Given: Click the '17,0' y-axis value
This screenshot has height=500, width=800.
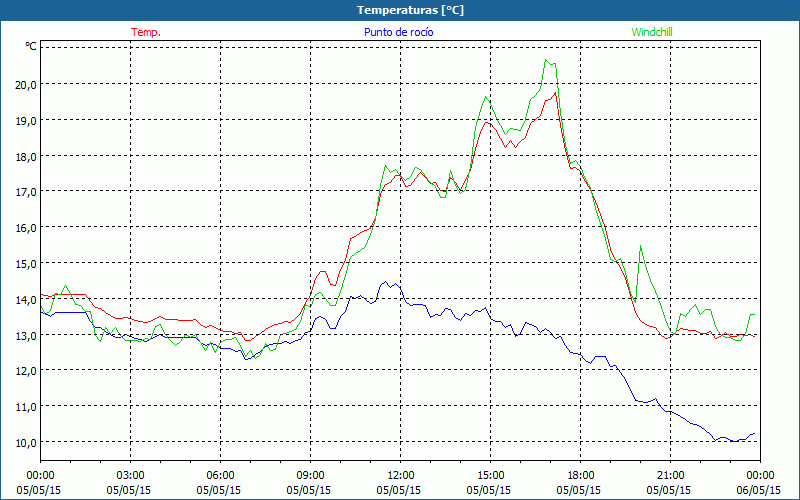Looking at the screenshot, I should pyautogui.click(x=26, y=192).
